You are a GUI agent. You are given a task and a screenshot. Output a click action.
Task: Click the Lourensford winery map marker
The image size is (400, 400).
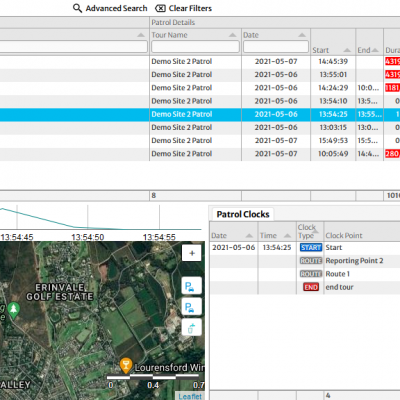tap(126, 365)
